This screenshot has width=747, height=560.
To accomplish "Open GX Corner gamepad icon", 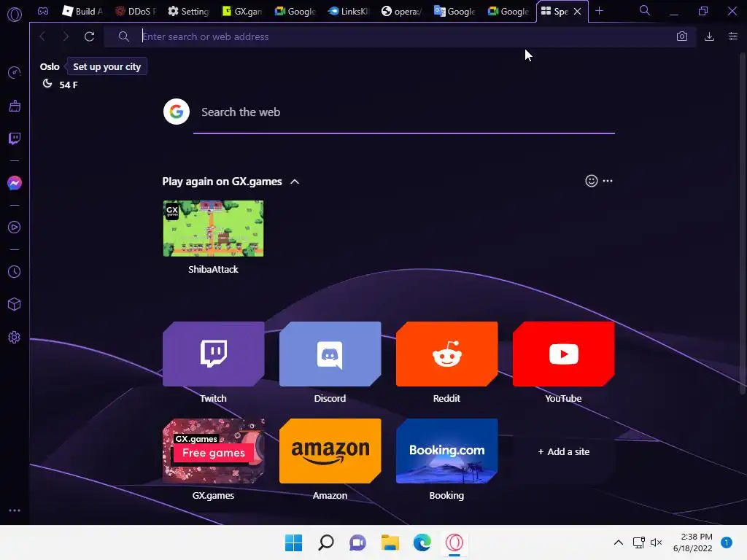I will pos(43,11).
